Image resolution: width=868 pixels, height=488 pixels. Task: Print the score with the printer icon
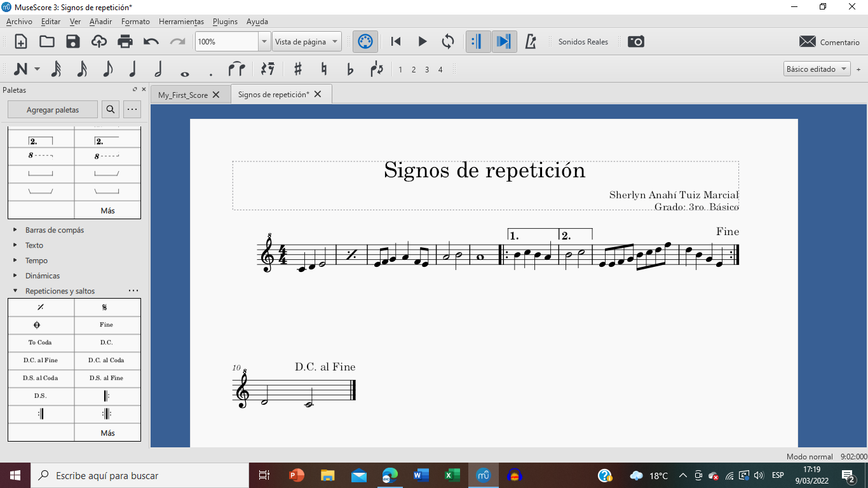pos(125,42)
